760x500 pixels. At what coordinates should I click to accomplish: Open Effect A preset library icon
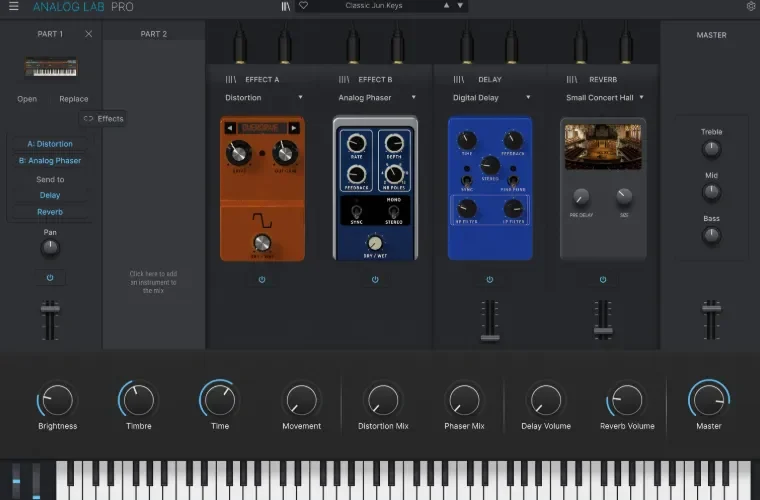tap(231, 79)
